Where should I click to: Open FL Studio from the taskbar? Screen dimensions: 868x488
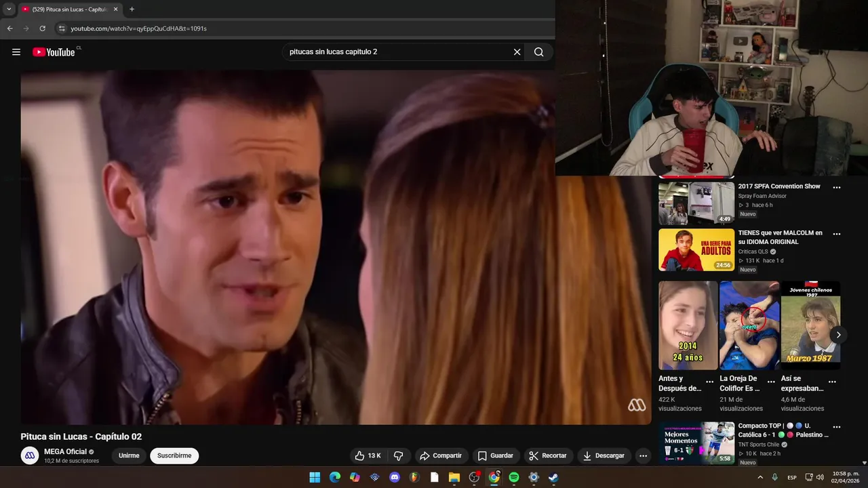[414, 477]
